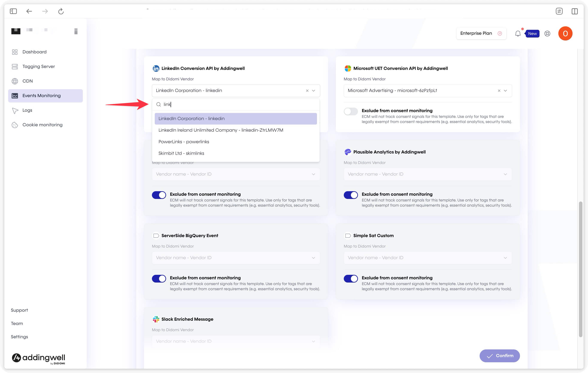Click the Tagging Server icon
Screen dimensions: 588x373
click(15, 66)
